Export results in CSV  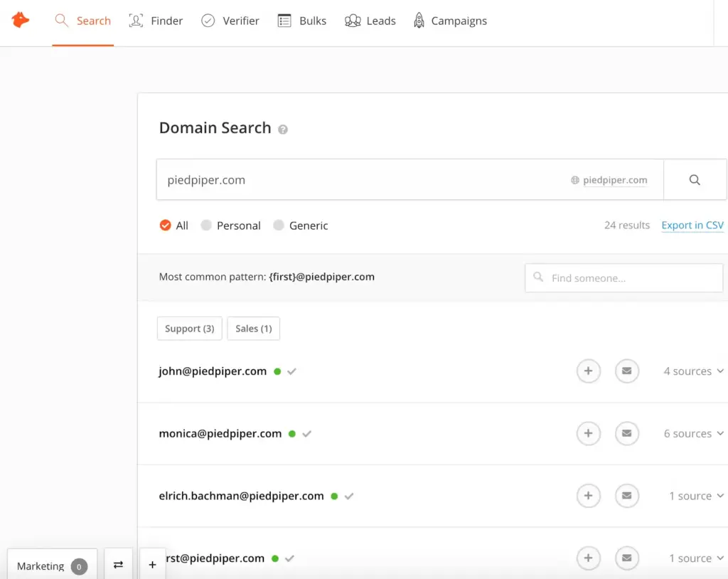point(692,225)
